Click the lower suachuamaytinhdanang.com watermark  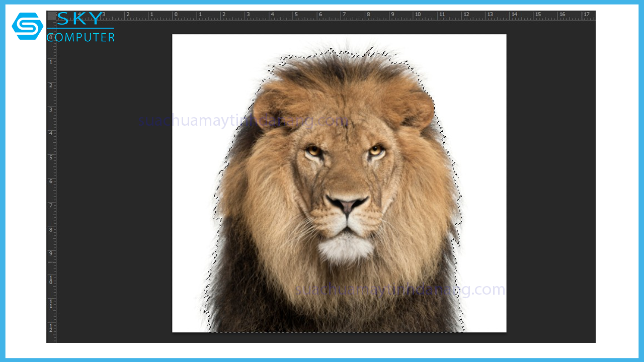[400, 290]
